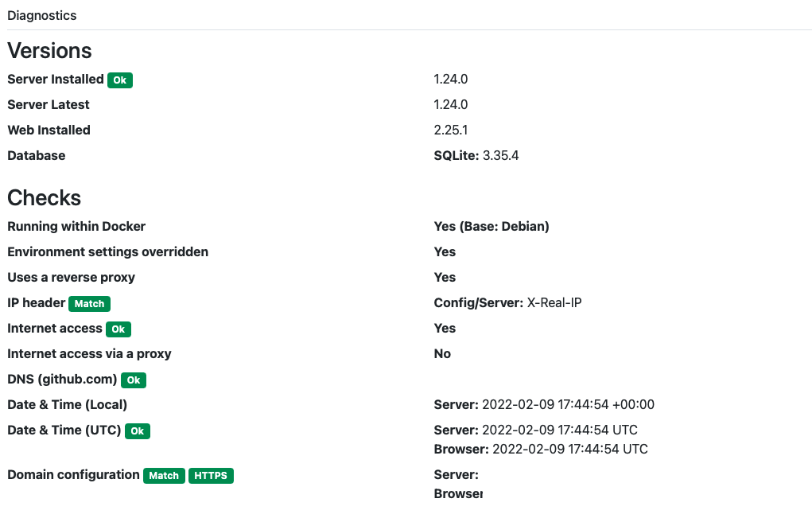
Task: Click the Ok badge beside Server Installed
Action: pos(120,80)
